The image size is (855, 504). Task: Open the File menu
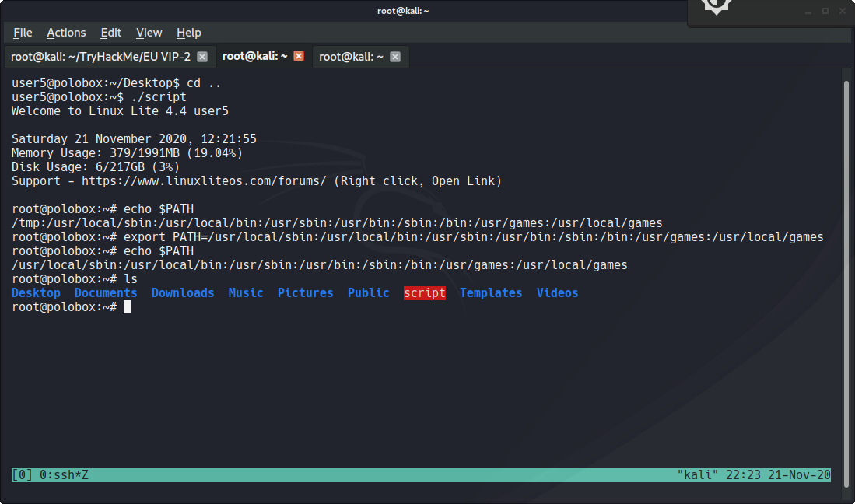(23, 33)
